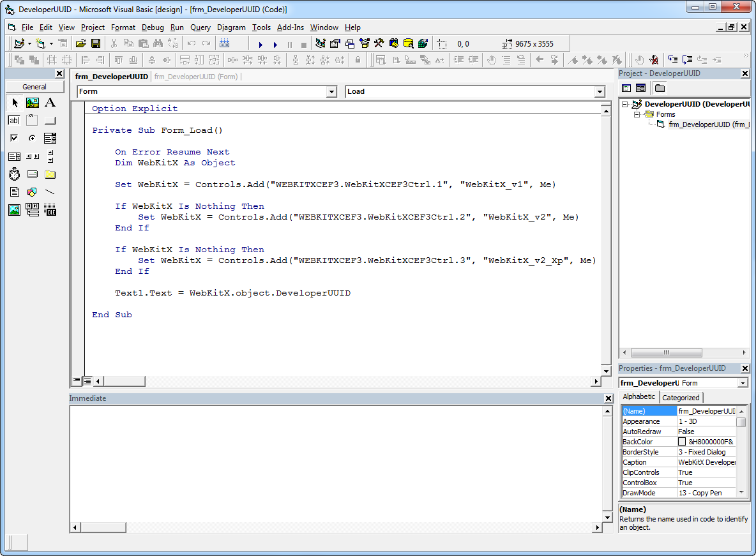Select the PictureBox control in the toolbox
The image size is (756, 556).
[33, 103]
